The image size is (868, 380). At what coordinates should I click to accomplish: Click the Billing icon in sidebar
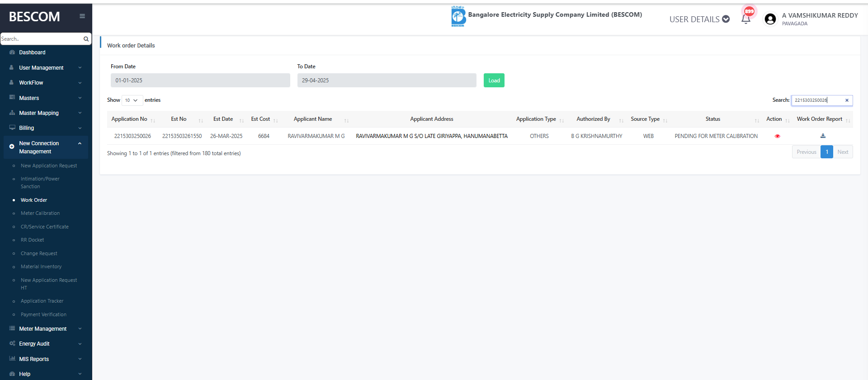(x=12, y=128)
